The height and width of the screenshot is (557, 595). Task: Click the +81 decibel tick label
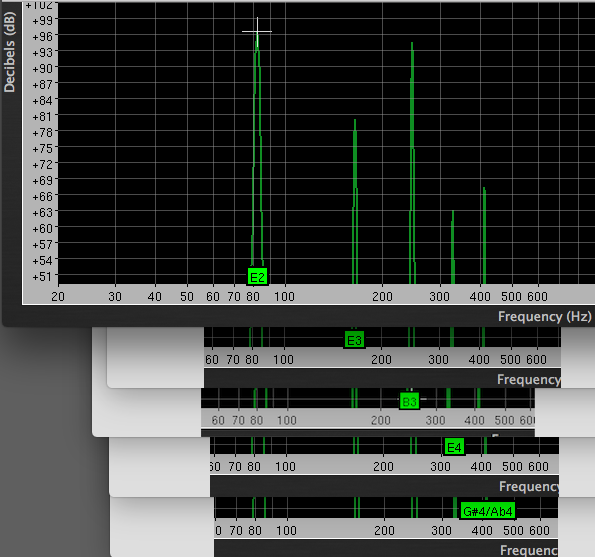pos(42,116)
